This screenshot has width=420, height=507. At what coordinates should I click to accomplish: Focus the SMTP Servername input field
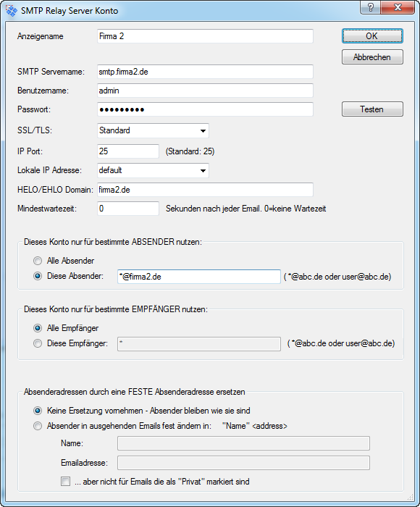pyautogui.click(x=205, y=72)
